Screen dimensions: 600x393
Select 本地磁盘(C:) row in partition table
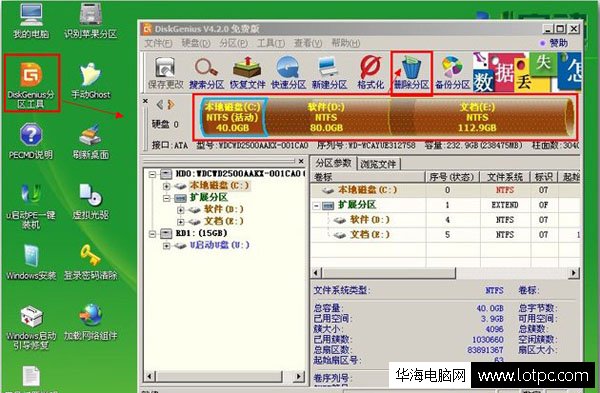click(x=446, y=190)
